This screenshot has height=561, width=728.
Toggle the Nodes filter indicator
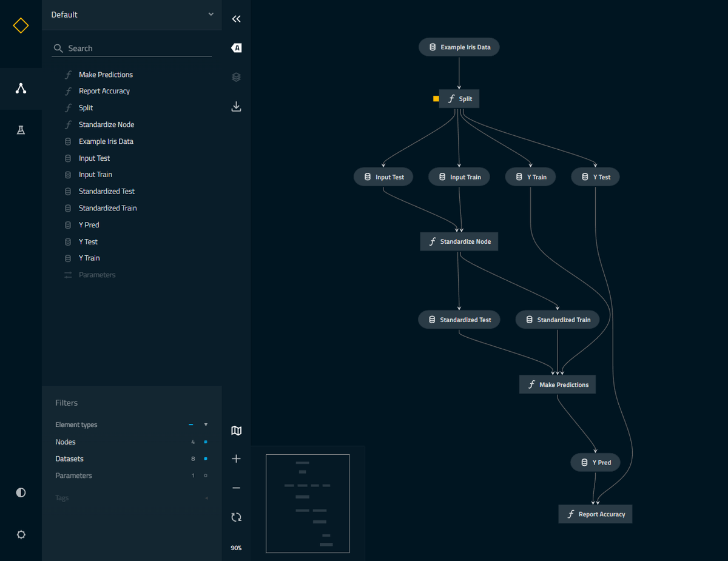206,442
